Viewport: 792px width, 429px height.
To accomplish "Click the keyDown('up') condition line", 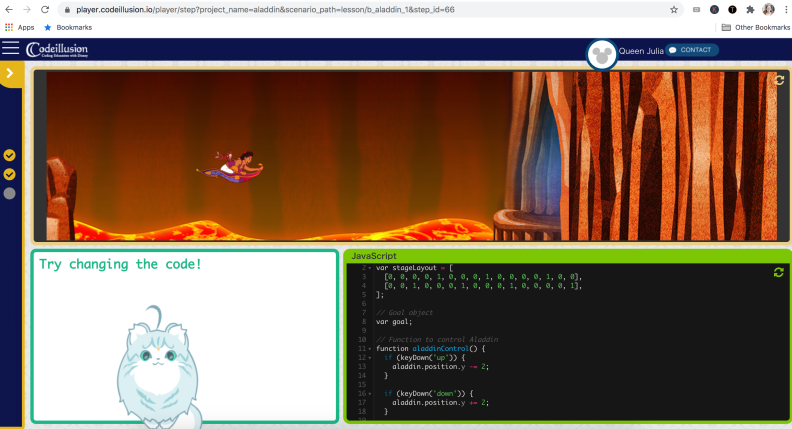I will click(424, 358).
